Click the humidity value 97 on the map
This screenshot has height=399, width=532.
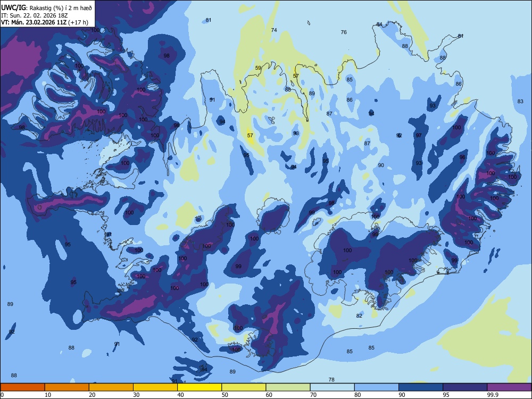pyautogui.click(x=419, y=135)
